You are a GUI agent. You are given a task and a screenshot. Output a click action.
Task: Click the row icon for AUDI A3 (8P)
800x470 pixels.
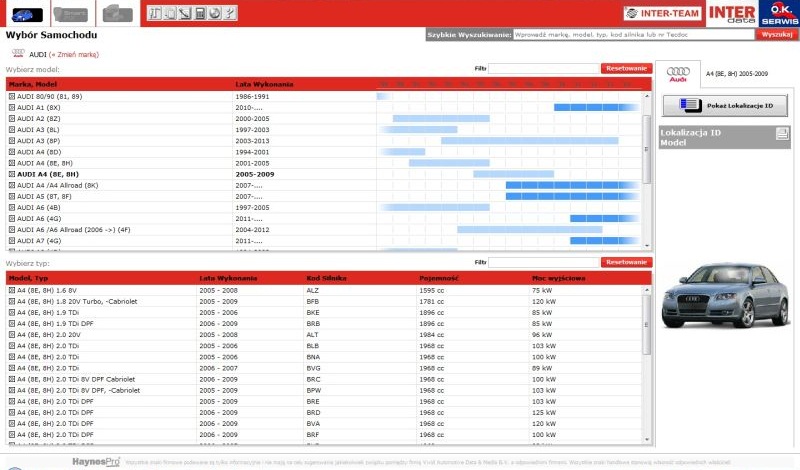[12, 141]
